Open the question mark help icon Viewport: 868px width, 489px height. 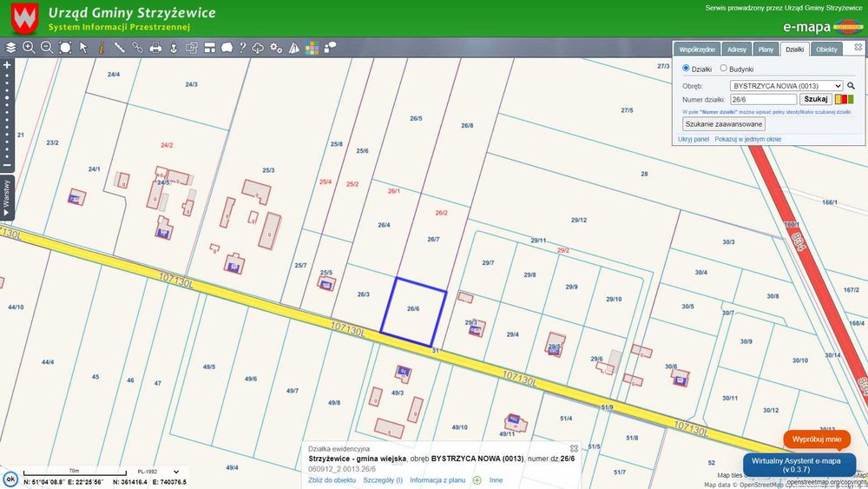(x=242, y=48)
